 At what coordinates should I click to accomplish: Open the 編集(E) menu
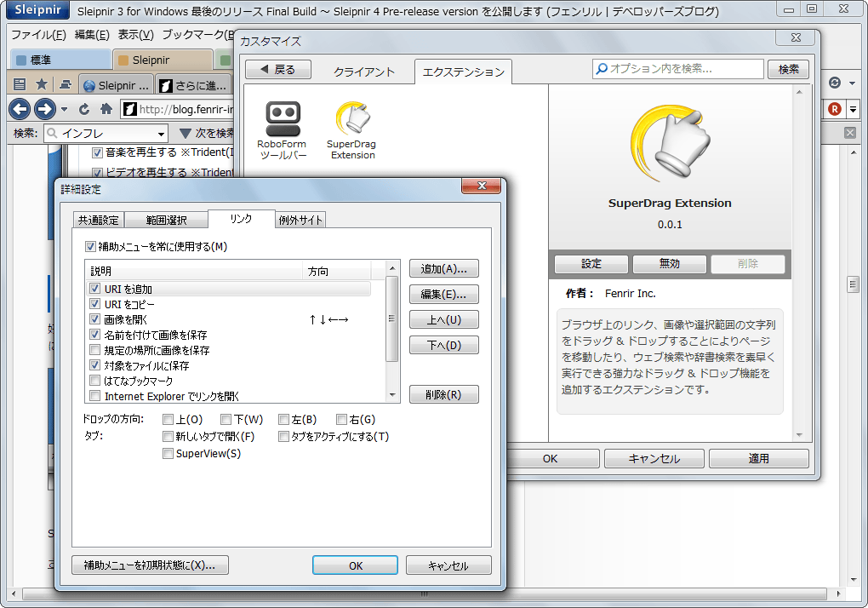click(x=92, y=34)
